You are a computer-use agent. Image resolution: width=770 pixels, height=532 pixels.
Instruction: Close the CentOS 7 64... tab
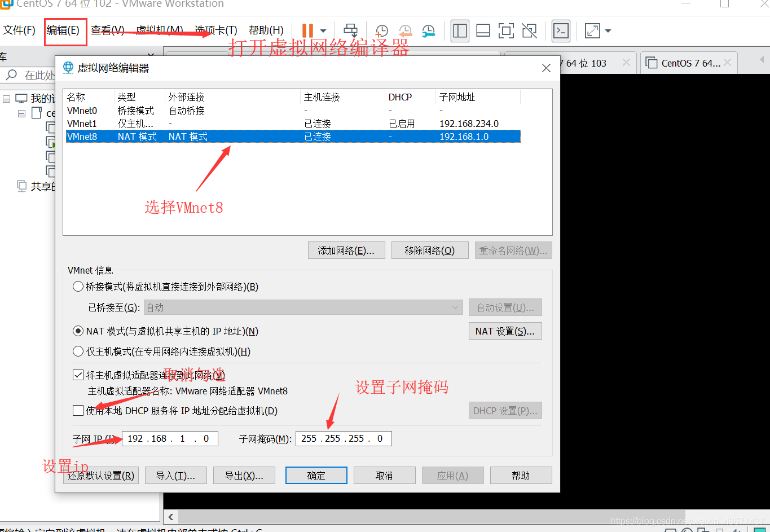[728, 63]
